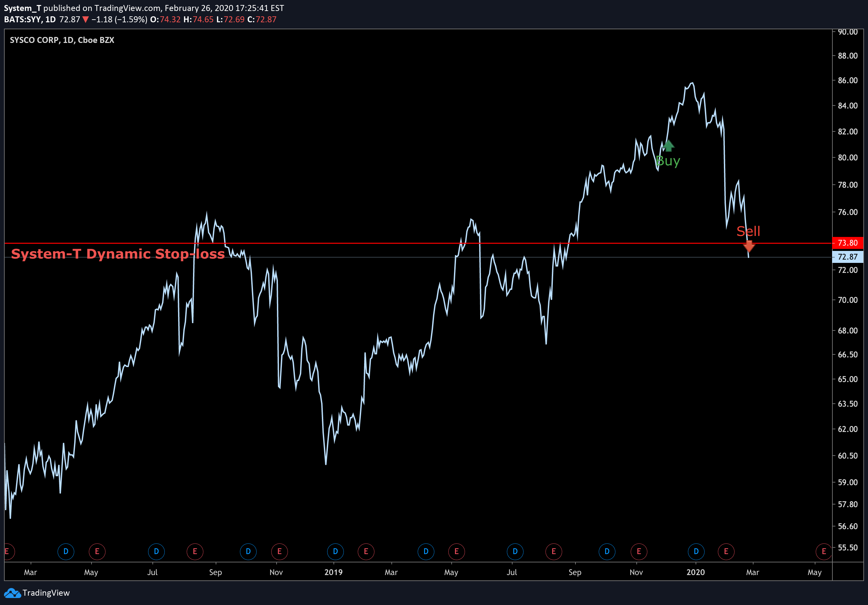The width and height of the screenshot is (868, 605).
Task: Click the 80.00 price axis label
Action: (848, 158)
